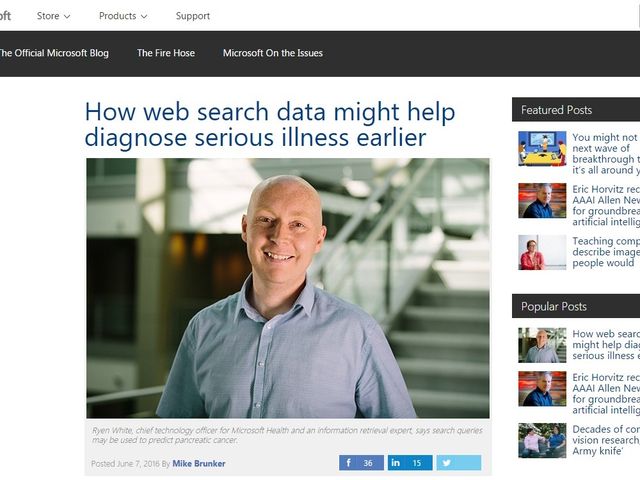640x480 pixels.
Task: Open the Eric Horvitz thumbnail under Featured Posts
Action: pyautogui.click(x=542, y=200)
